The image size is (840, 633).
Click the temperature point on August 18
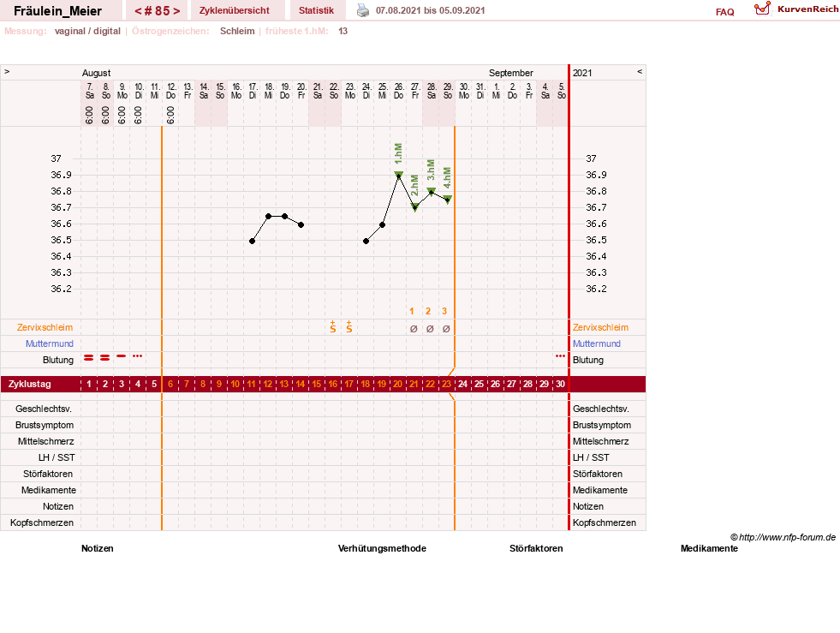tap(268, 217)
